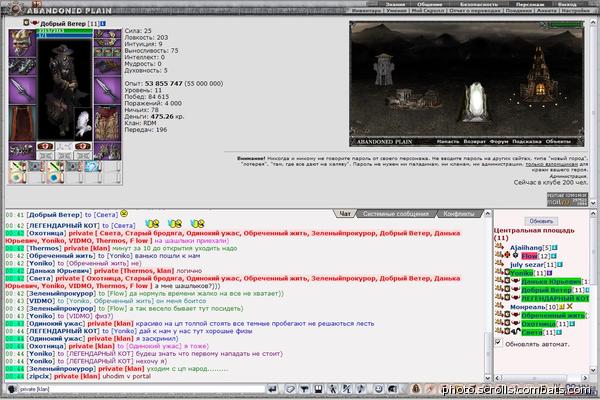
Task: Toggle the 'Обновлять автомат.' checkbox
Action: click(498, 342)
